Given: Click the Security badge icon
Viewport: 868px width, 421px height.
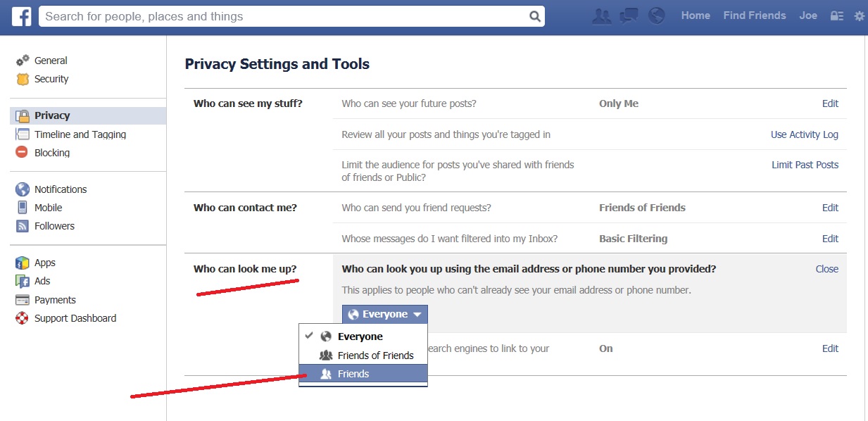Looking at the screenshot, I should [23, 80].
